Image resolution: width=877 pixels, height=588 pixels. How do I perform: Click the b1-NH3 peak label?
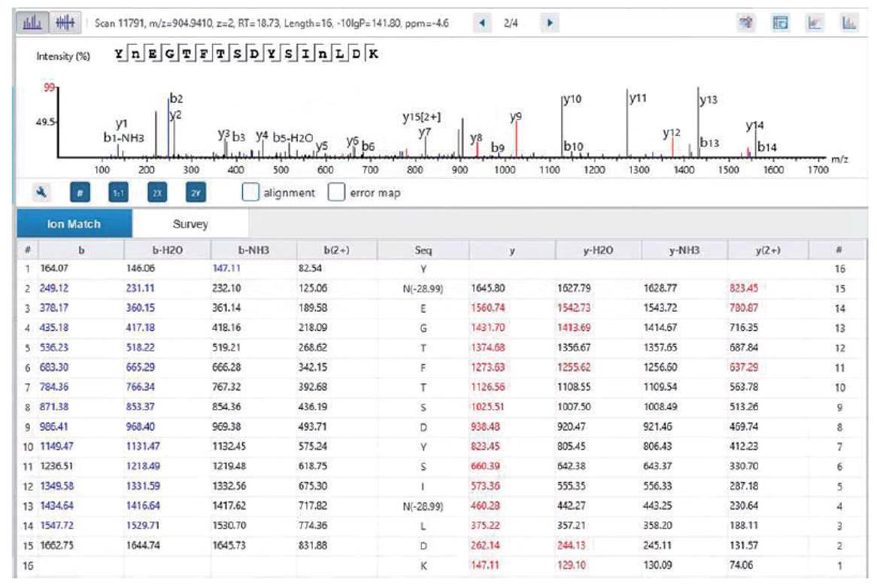(x=123, y=138)
